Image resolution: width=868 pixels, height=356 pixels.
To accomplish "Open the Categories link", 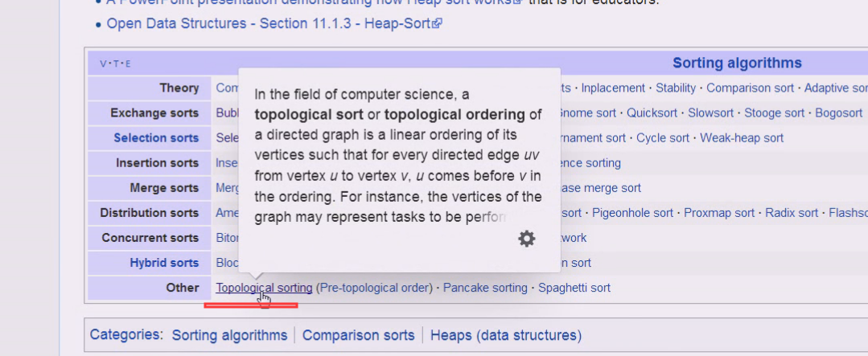I will point(125,335).
